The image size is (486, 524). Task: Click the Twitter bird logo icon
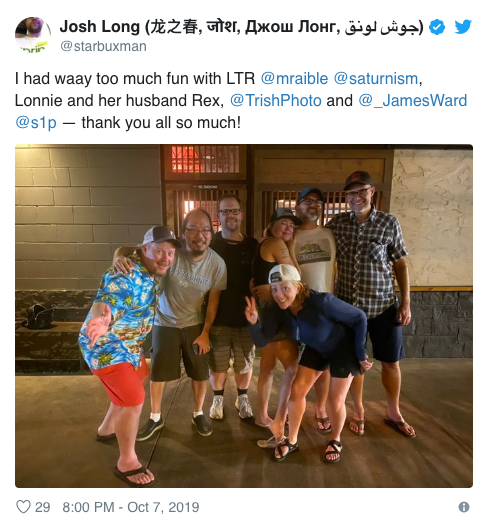pos(463,27)
